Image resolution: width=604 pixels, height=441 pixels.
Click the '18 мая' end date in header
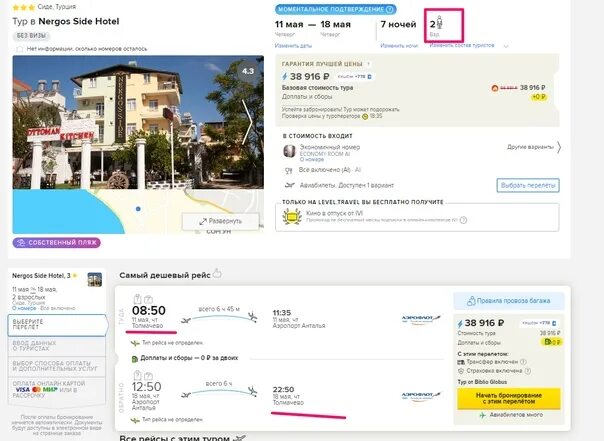tap(336, 24)
